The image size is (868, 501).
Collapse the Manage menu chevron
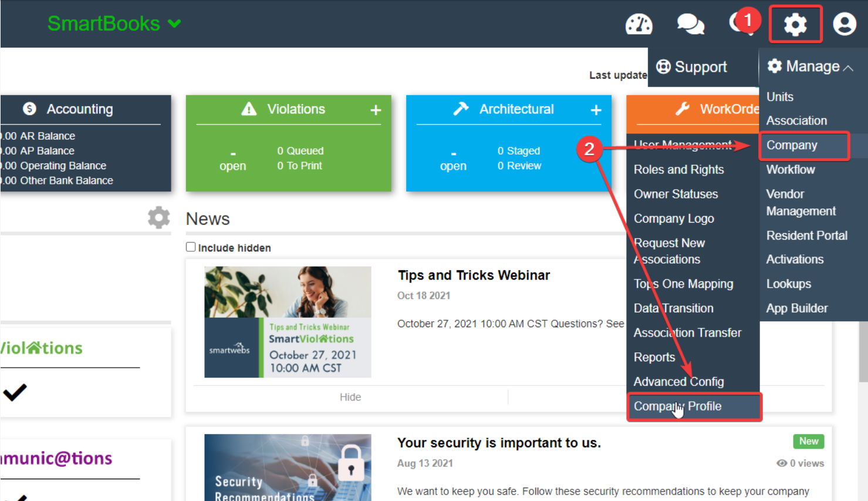click(848, 68)
